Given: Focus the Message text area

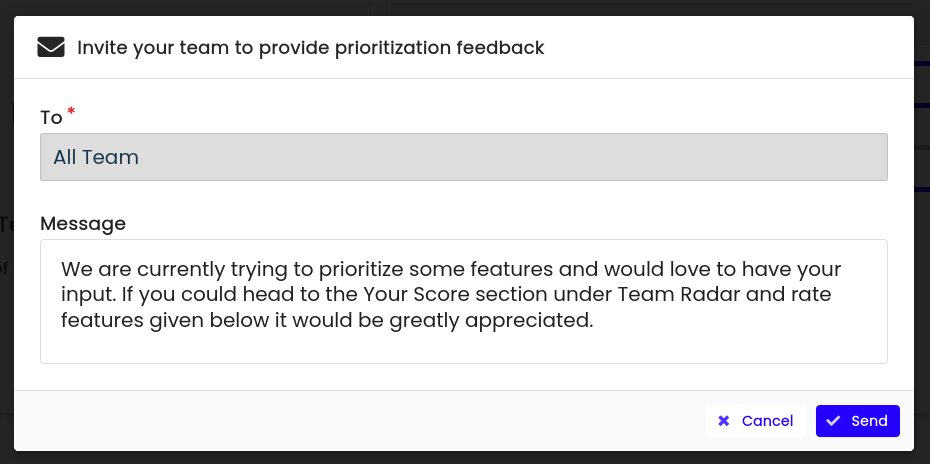Looking at the screenshot, I should [x=463, y=301].
